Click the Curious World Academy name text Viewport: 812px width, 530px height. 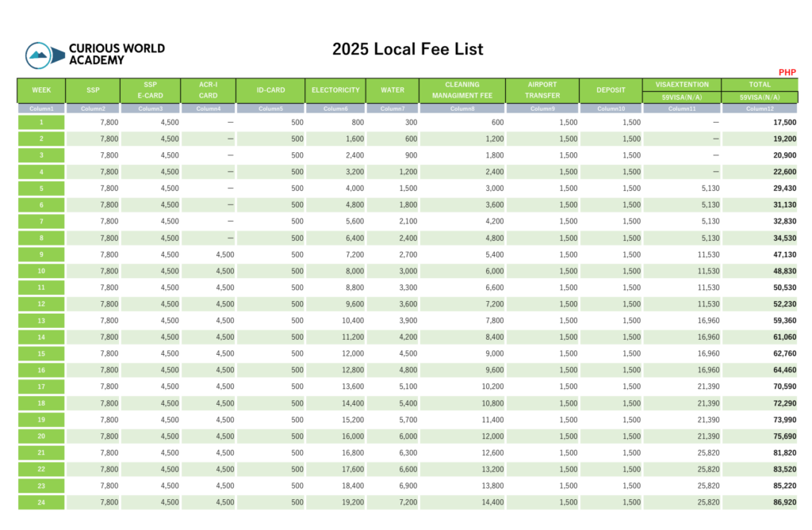117,54
